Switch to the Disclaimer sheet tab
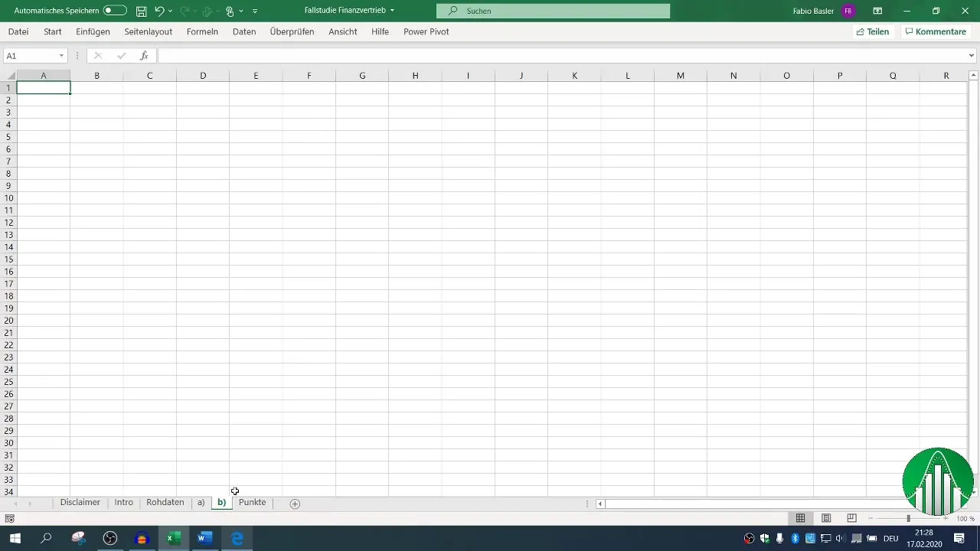 (x=80, y=503)
